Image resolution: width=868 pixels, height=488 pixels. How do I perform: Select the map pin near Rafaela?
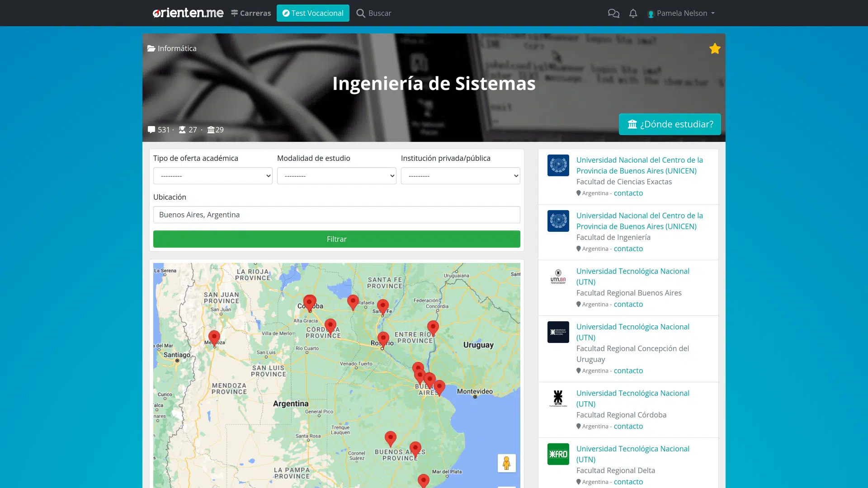point(353,303)
